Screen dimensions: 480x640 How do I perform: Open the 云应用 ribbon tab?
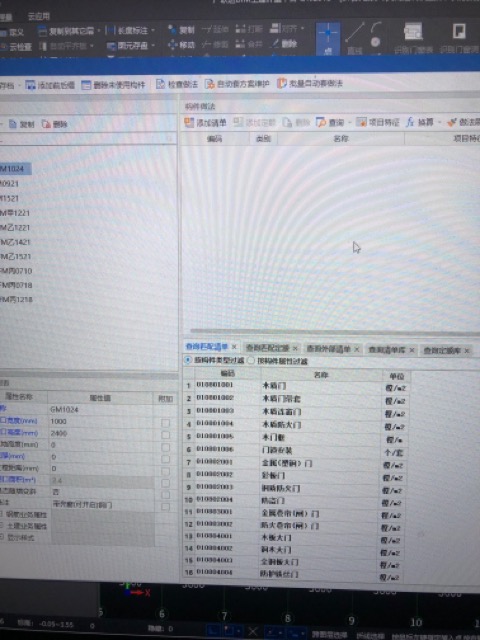pyautogui.click(x=38, y=16)
